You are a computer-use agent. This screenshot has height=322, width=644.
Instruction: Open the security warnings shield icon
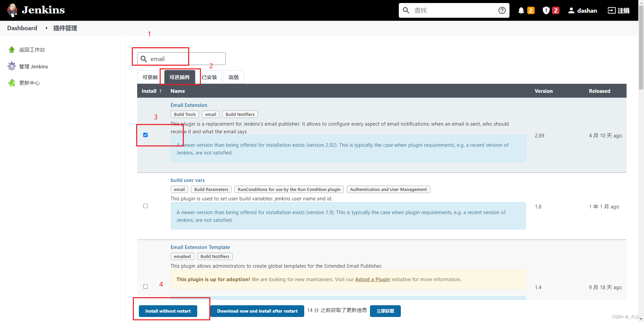546,10
